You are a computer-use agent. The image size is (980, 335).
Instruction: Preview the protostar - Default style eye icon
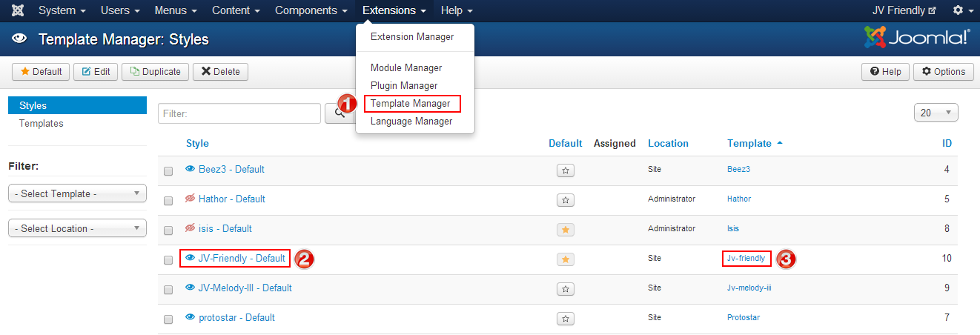click(190, 317)
